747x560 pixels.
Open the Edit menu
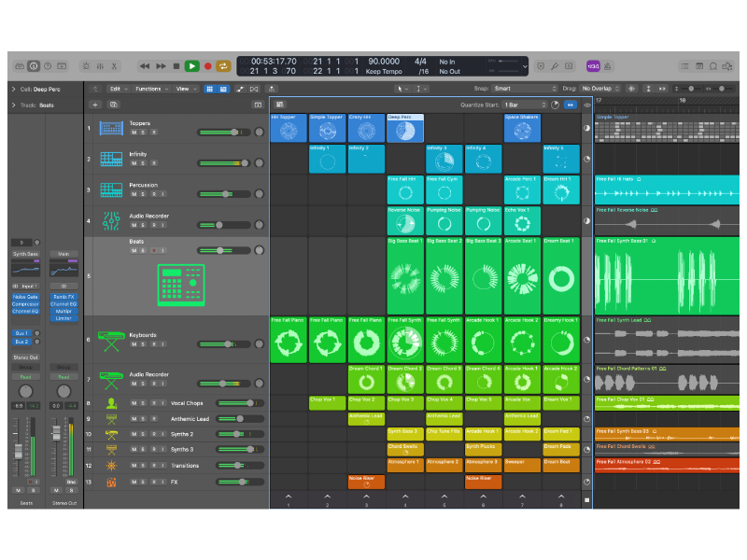click(x=119, y=89)
